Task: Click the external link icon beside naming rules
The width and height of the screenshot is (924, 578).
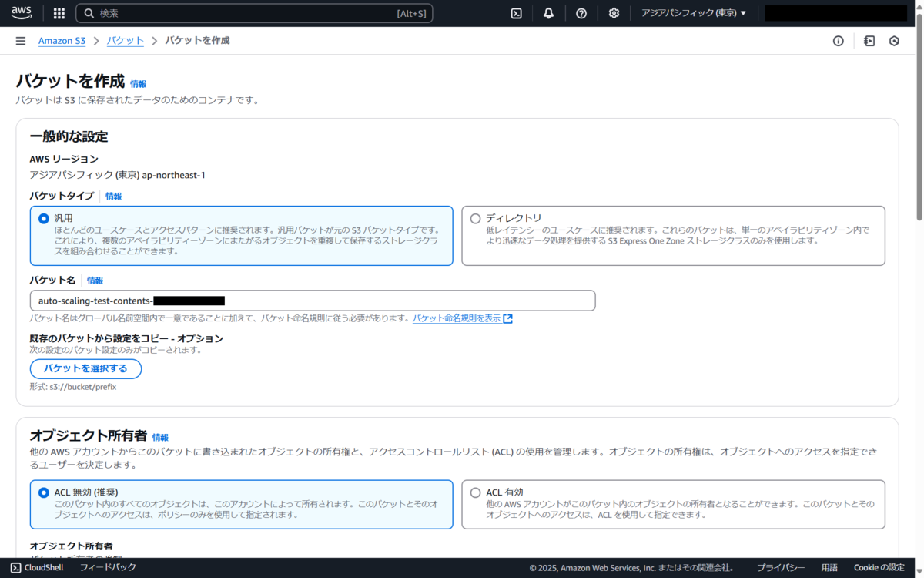Action: click(507, 318)
